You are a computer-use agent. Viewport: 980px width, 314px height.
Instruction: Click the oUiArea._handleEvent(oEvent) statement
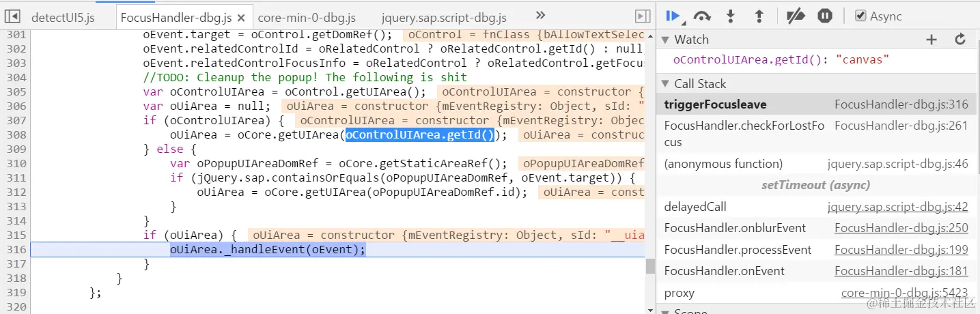[x=268, y=249]
